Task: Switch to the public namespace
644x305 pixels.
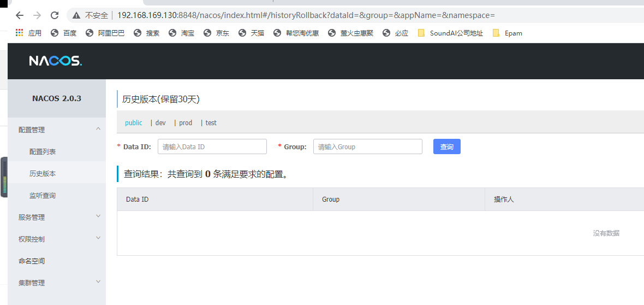Action: pyautogui.click(x=134, y=122)
